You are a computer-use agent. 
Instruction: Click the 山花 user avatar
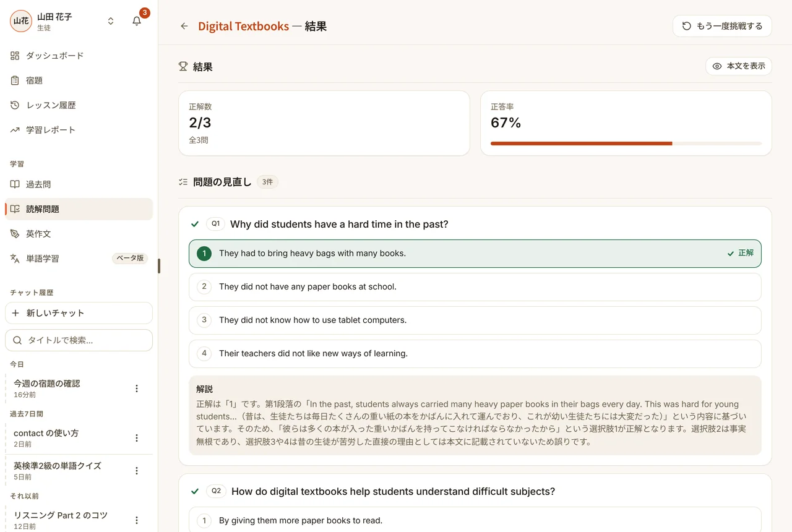click(x=21, y=21)
